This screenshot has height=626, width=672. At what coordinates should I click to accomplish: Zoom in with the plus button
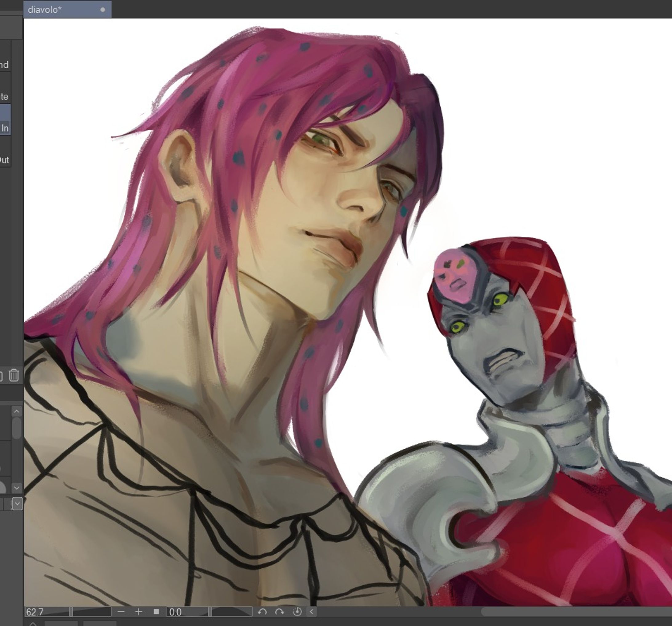pos(138,612)
